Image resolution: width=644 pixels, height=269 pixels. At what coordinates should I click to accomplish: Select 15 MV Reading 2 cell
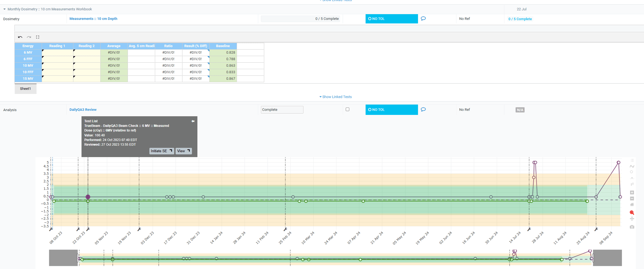87,79
